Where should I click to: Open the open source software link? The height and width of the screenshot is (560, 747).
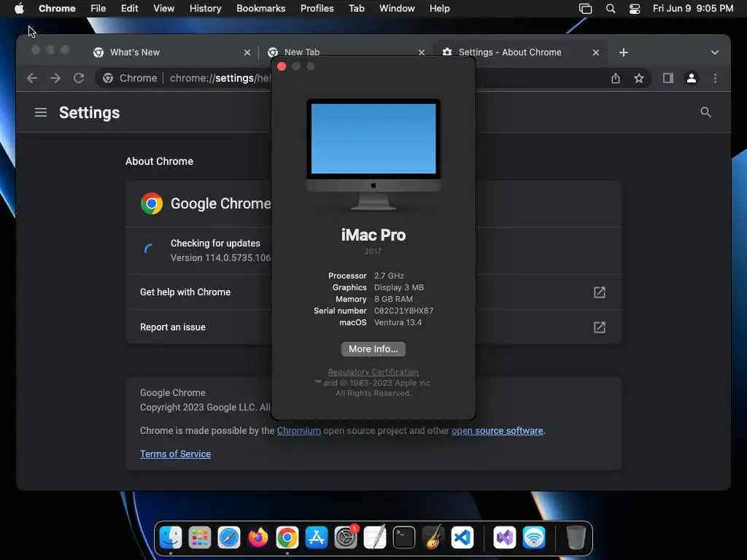pyautogui.click(x=497, y=430)
